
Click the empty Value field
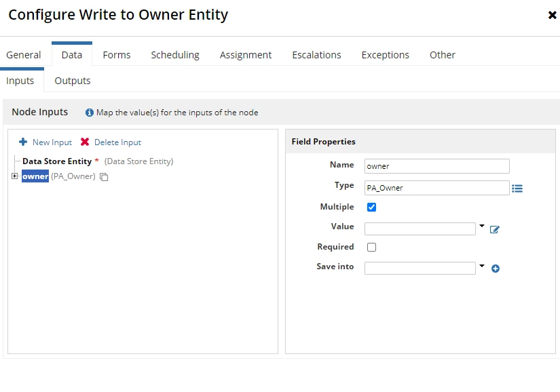tap(419, 229)
